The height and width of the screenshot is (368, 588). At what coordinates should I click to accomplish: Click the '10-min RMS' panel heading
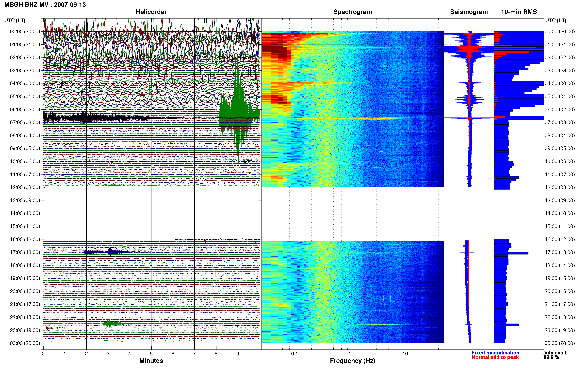coord(519,12)
